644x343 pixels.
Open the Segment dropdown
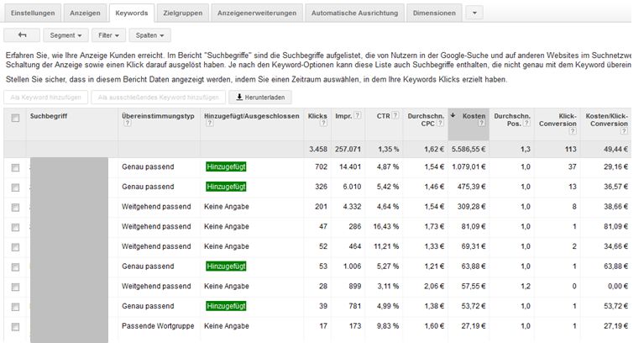pos(65,35)
